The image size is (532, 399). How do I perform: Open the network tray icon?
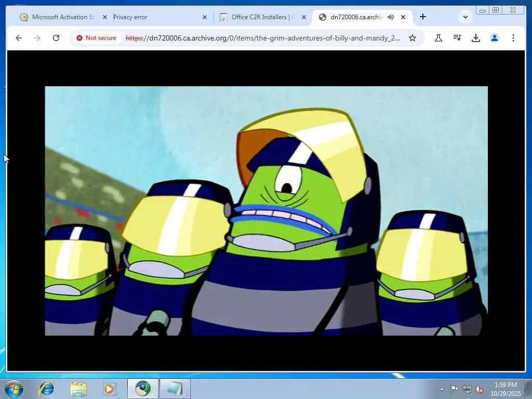click(467, 389)
